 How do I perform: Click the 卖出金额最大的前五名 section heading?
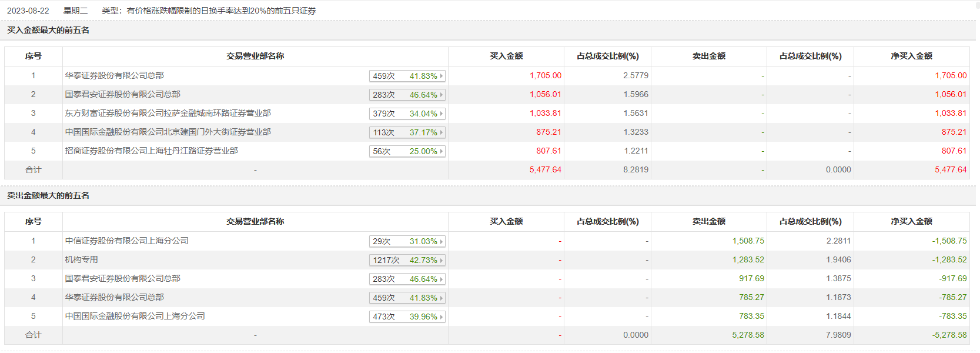click(48, 195)
